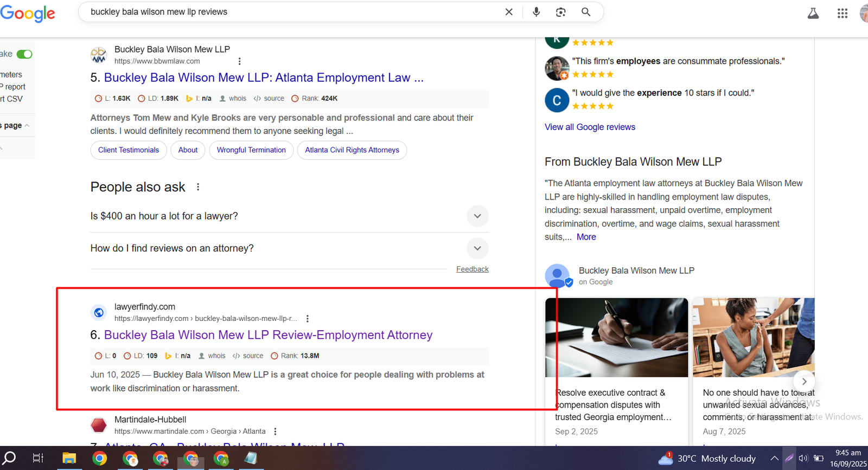Open the Google apps grid

pyautogui.click(x=842, y=14)
